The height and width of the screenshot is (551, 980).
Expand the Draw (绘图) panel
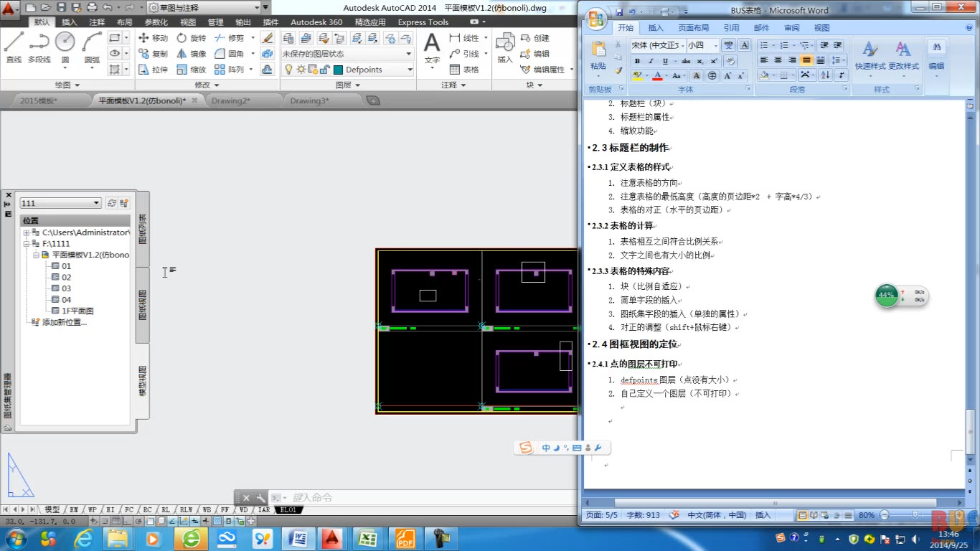tap(67, 85)
